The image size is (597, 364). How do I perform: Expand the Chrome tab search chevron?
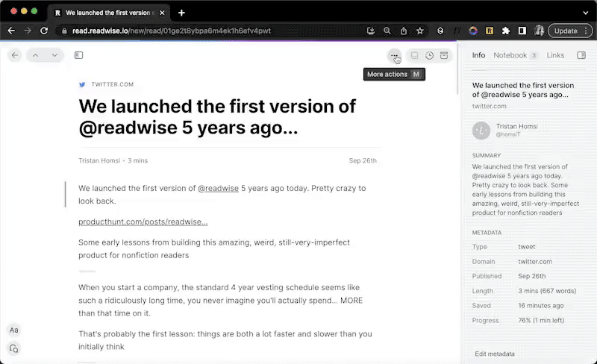point(585,12)
